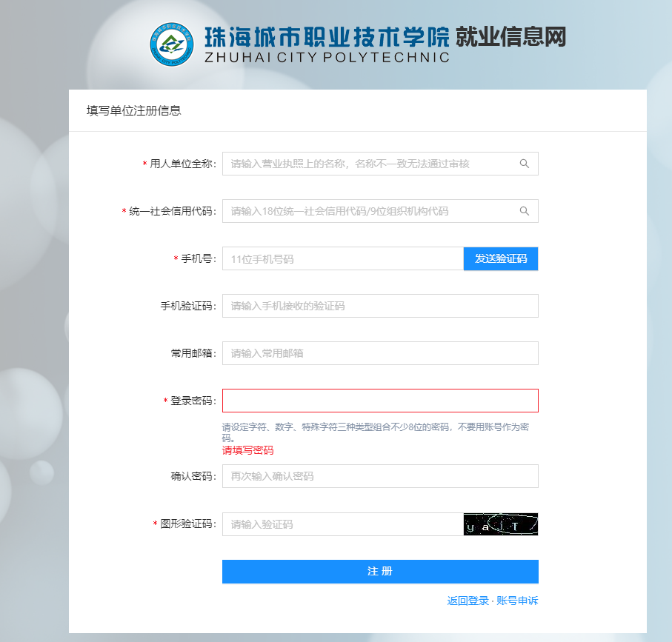Screen dimensions: 672x642
Task: Click the 11位手机号码 phone input
Action: pos(343,258)
